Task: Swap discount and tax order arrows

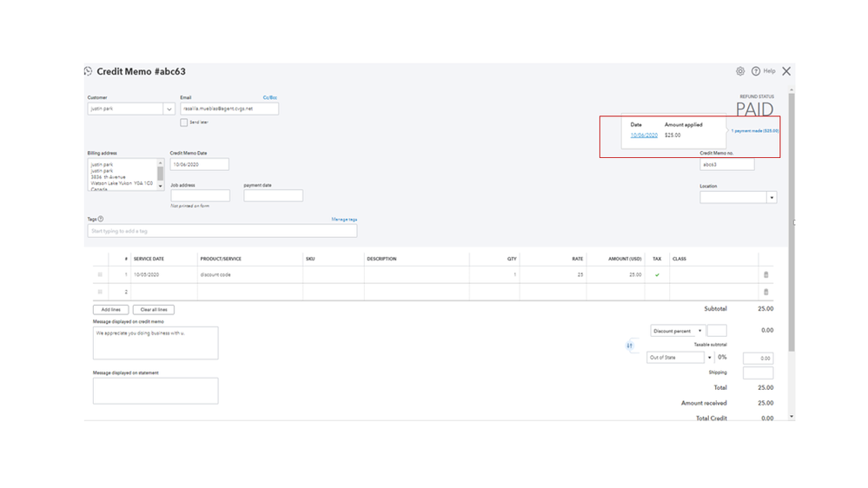Action: 630,346
